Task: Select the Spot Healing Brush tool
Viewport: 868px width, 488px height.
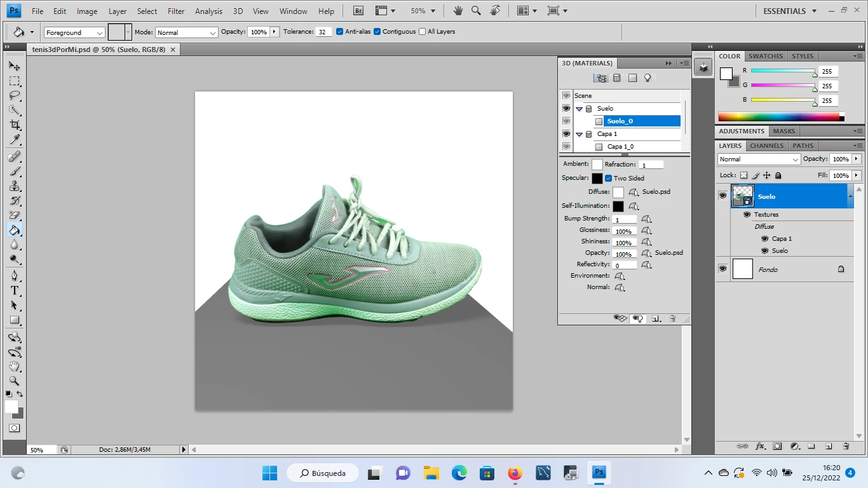Action: (15, 156)
